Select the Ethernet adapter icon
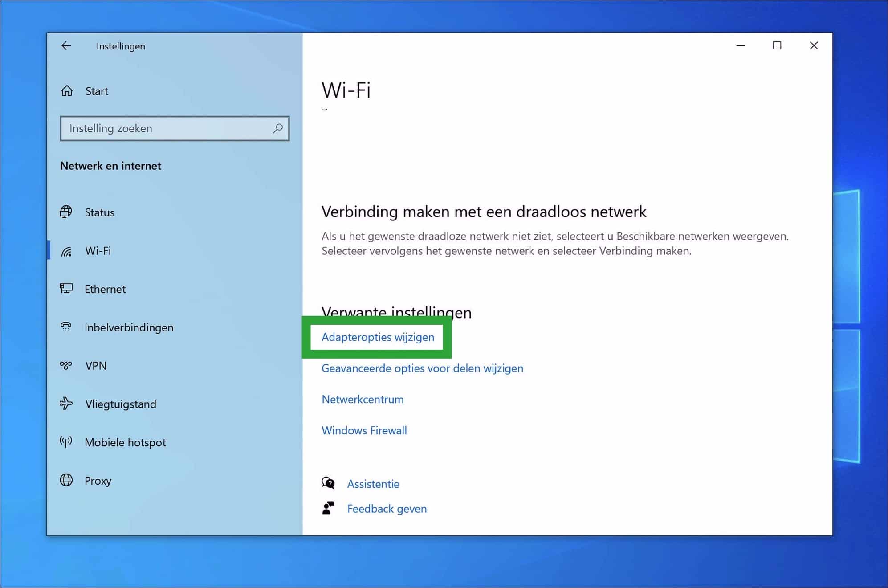 point(67,289)
